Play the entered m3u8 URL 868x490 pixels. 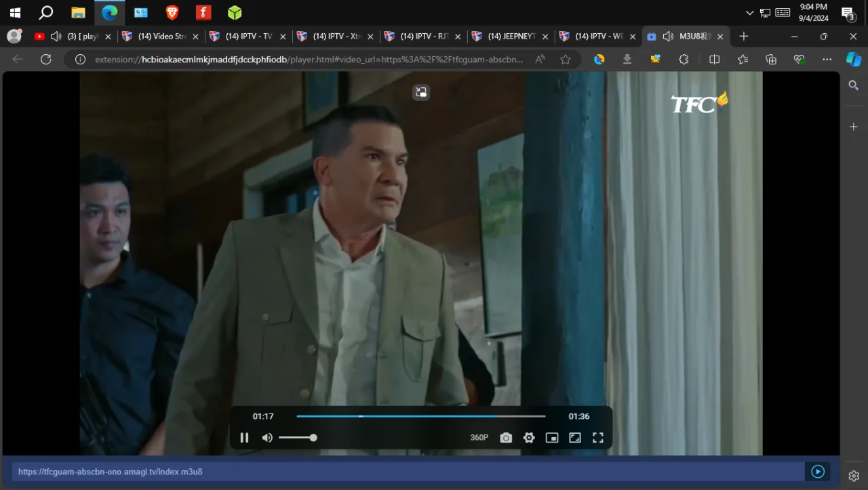818,472
